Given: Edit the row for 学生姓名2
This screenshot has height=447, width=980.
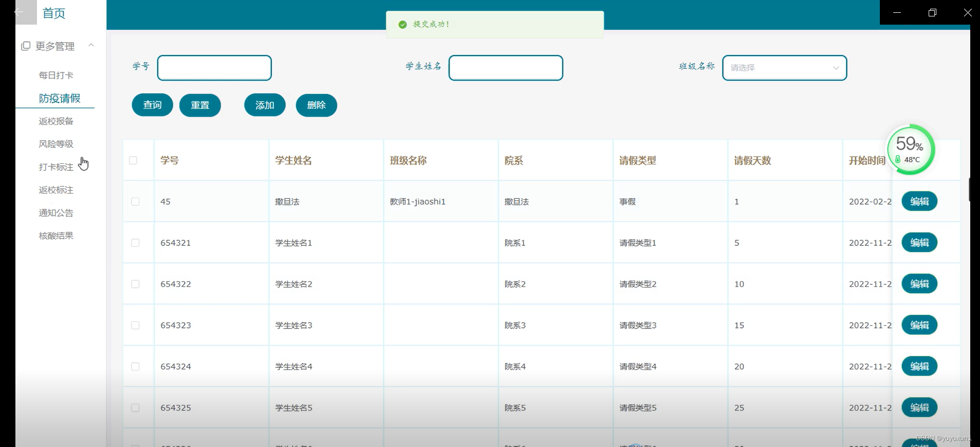Looking at the screenshot, I should tap(919, 284).
